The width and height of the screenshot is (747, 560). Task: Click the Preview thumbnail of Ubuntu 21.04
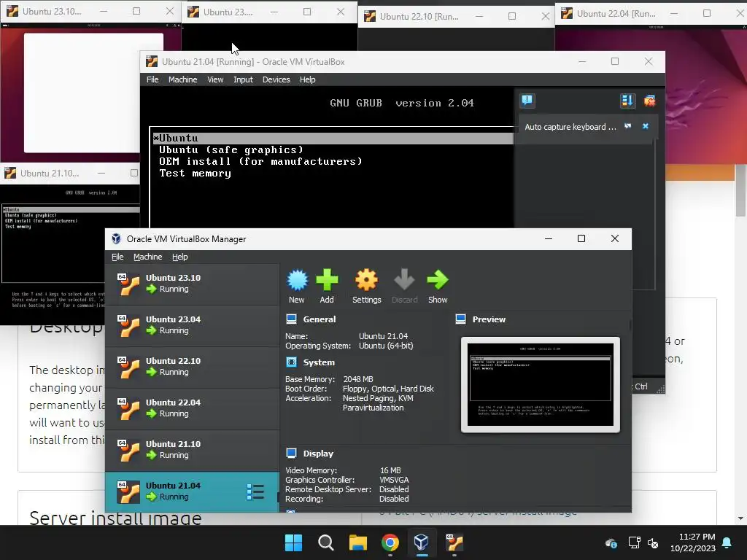(541, 384)
